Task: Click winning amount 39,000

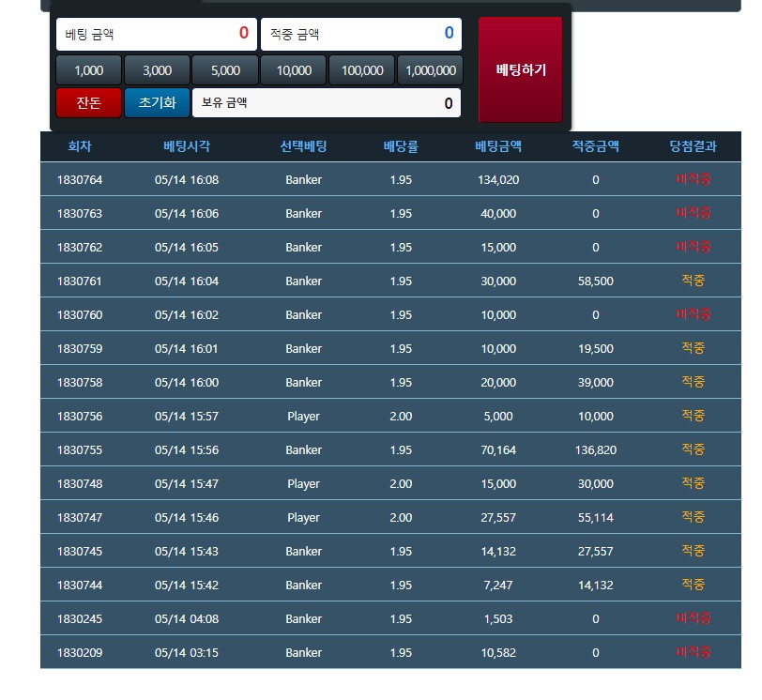Action: (x=596, y=382)
